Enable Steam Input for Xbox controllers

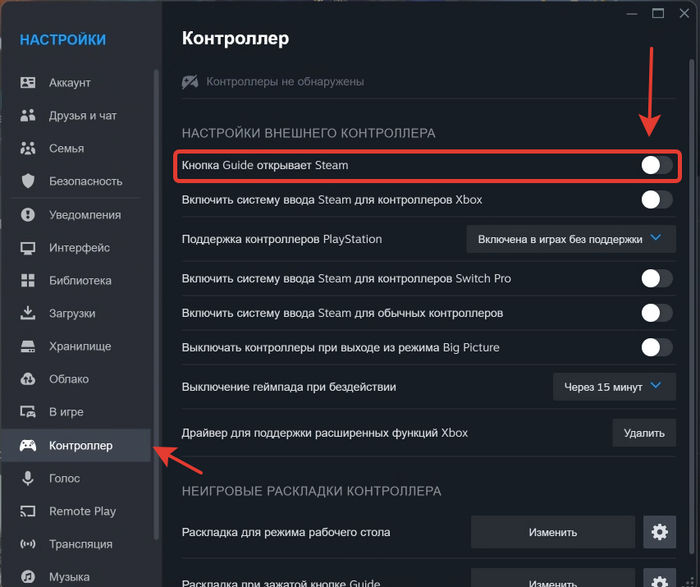coord(657,199)
